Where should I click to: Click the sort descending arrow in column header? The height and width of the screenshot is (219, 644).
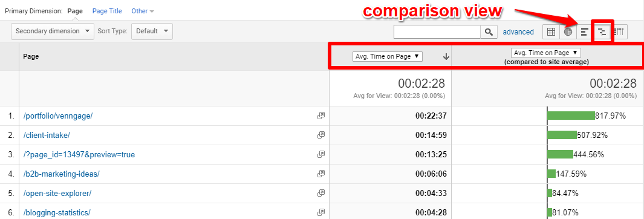(446, 57)
